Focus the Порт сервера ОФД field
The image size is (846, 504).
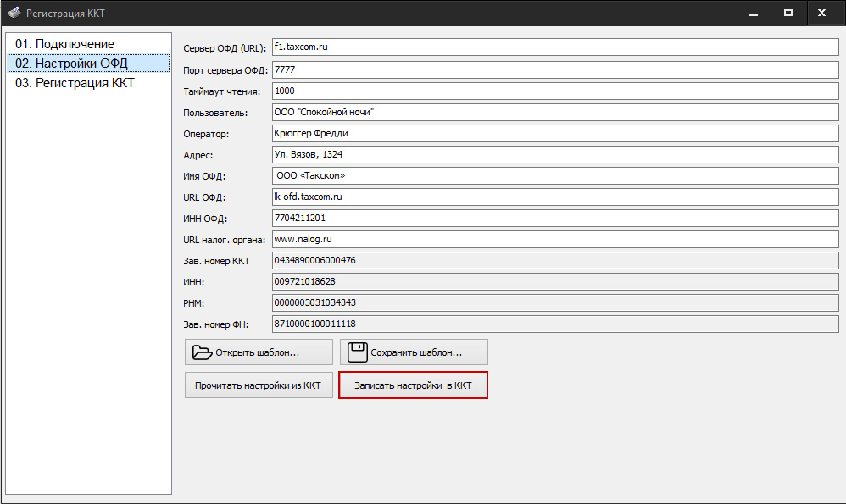tap(554, 69)
